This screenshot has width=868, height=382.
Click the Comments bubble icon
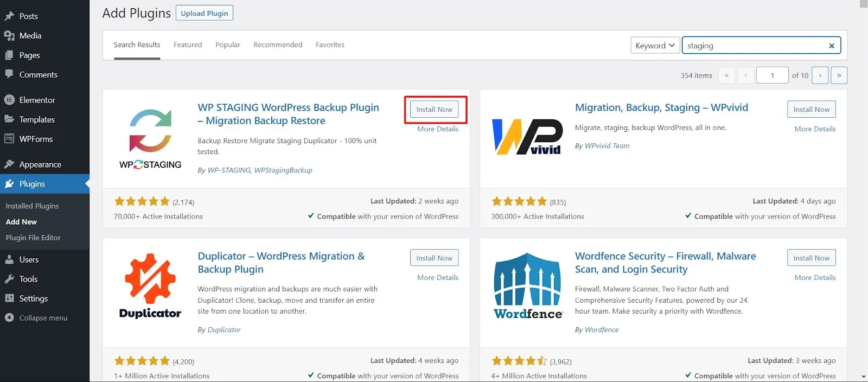point(9,74)
